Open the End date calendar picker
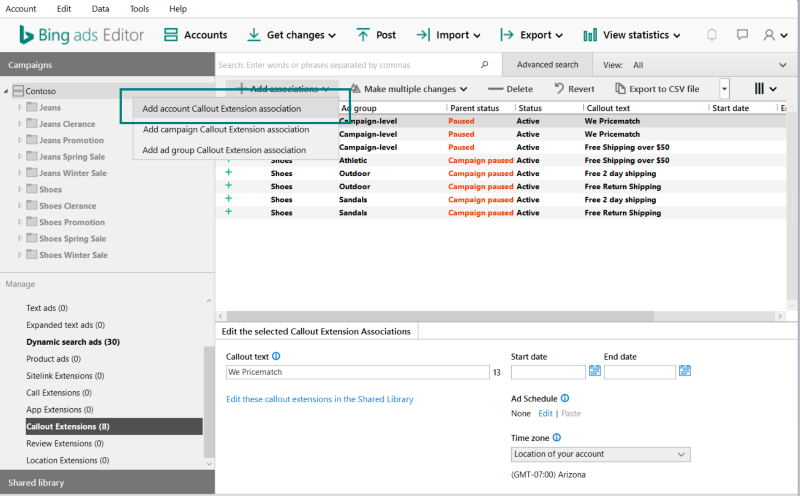800x496 pixels. (x=685, y=371)
